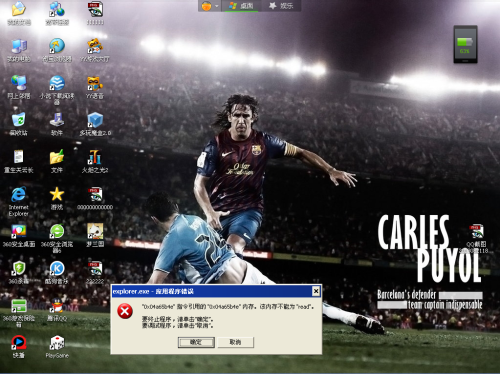Screen dimensions: 500x374
Task: Click the battery widget showing 62%
Action: pos(465,44)
